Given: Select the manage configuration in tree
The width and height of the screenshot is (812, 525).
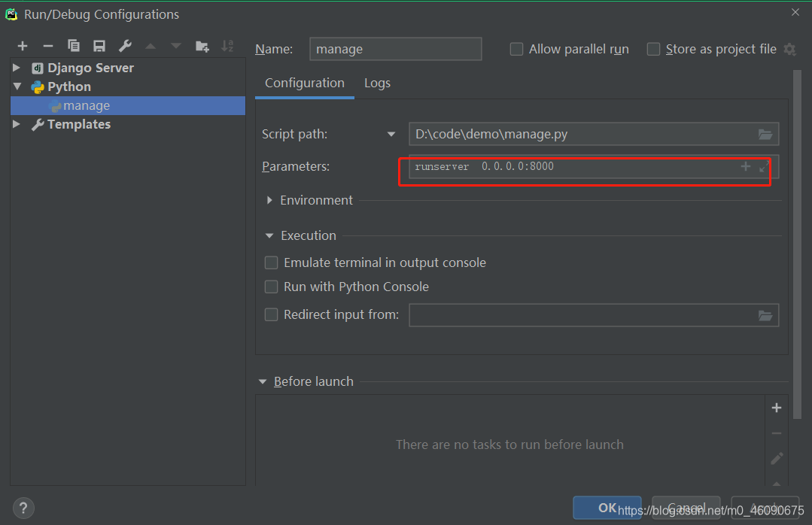Looking at the screenshot, I should [128, 105].
